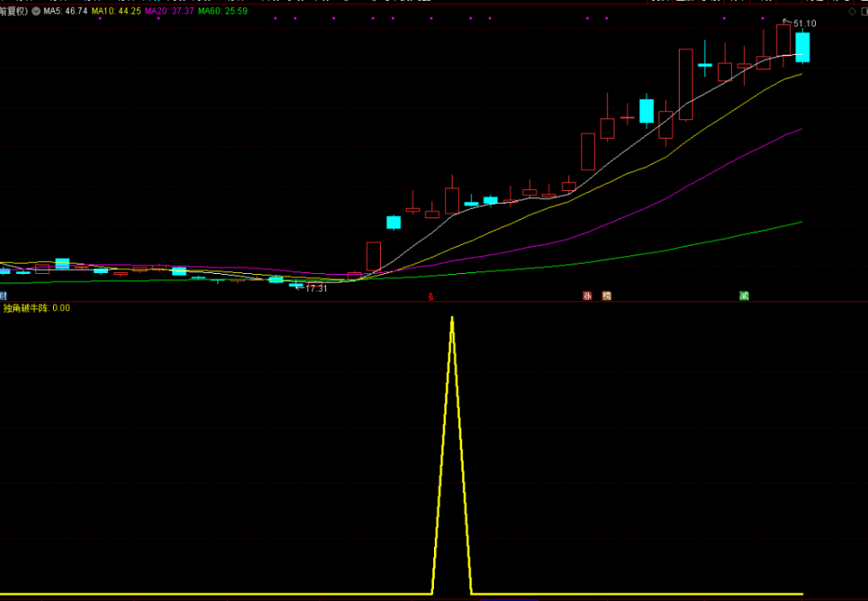Select the tall red candlestick left of white cross

coord(686,84)
